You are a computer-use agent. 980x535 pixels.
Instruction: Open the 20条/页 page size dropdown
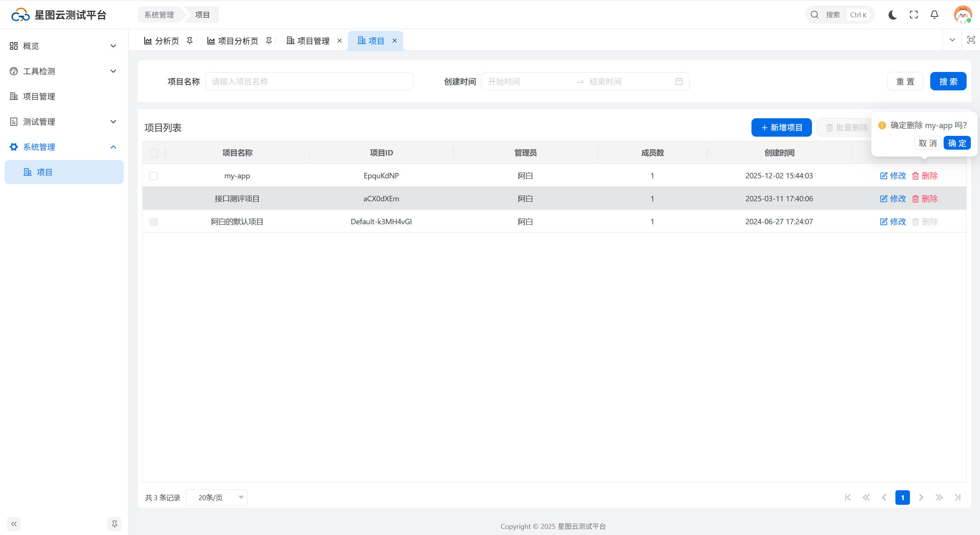217,497
